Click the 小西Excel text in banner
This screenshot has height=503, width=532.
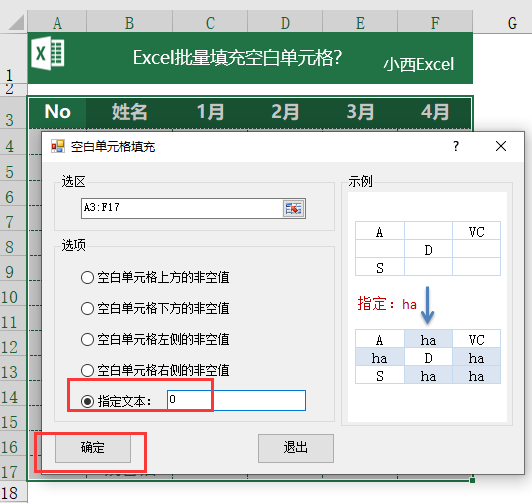click(419, 64)
